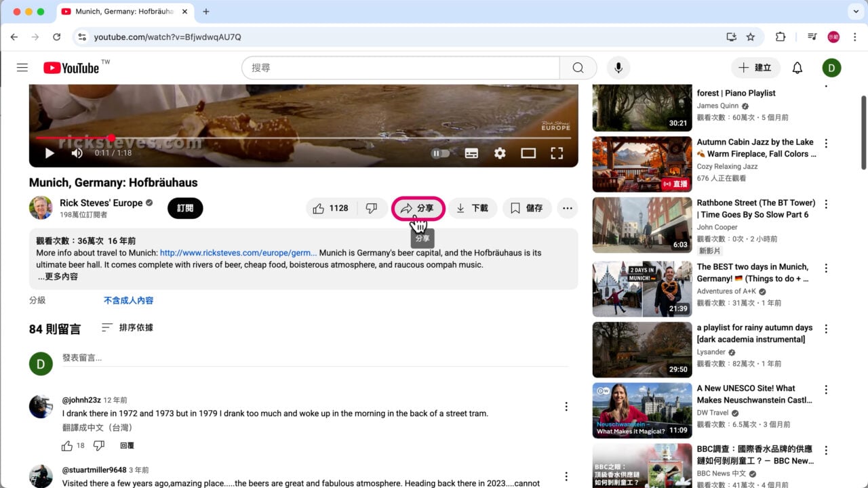868x488 pixels.
Task: Switch the player to theater mode
Action: pos(528,153)
